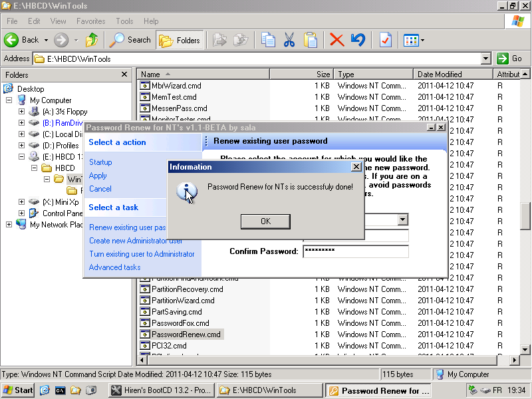Select PasswordFox.cmd file
Viewport: 532px width, 399px height.
click(180, 323)
